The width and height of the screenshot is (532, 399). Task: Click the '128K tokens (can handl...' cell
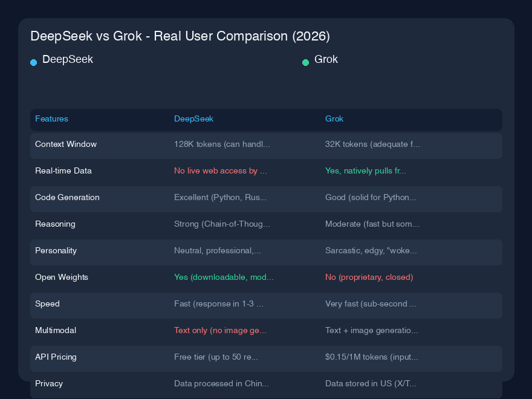tap(222, 144)
